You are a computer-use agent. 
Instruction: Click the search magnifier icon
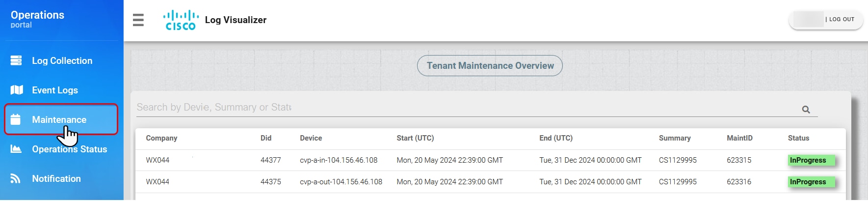coord(806,110)
